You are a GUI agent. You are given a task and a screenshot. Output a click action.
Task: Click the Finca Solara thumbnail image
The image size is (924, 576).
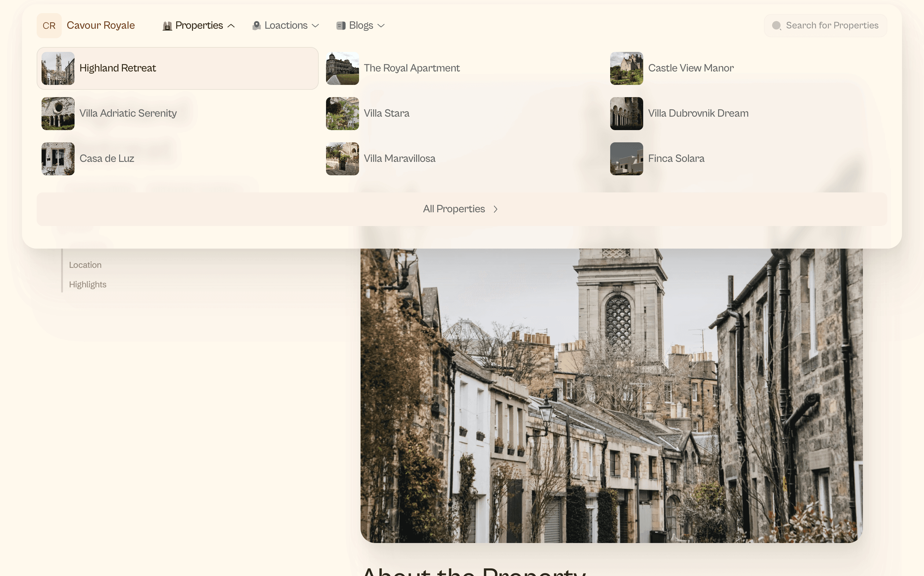626,159
